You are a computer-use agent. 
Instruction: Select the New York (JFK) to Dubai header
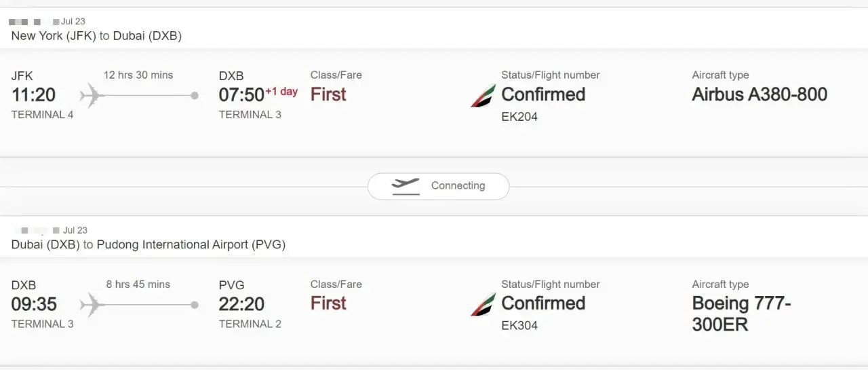click(x=96, y=36)
